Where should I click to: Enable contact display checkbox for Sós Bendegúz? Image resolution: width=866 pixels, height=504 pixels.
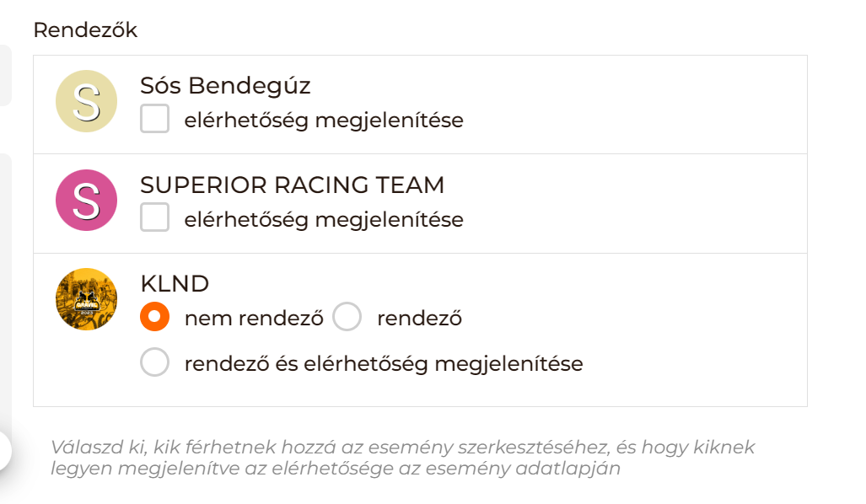click(x=155, y=120)
